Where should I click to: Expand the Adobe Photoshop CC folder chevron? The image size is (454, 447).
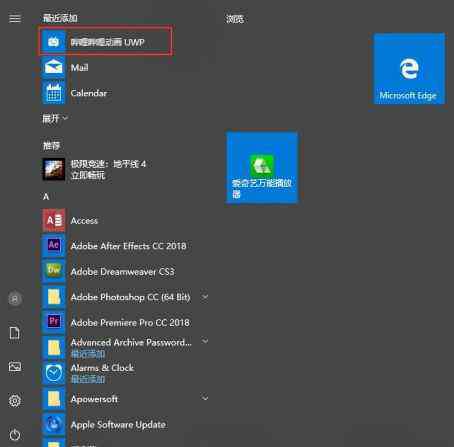pyautogui.click(x=205, y=297)
